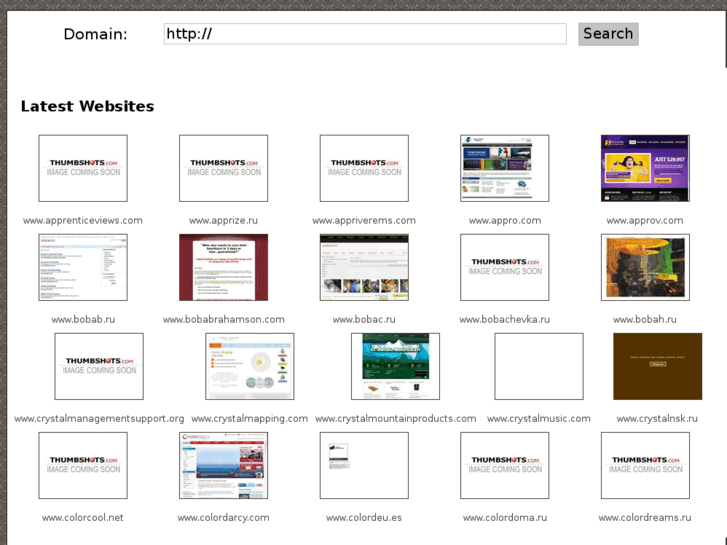
Task: Open the www.apprize.ru thumbnail image
Action: [x=223, y=168]
